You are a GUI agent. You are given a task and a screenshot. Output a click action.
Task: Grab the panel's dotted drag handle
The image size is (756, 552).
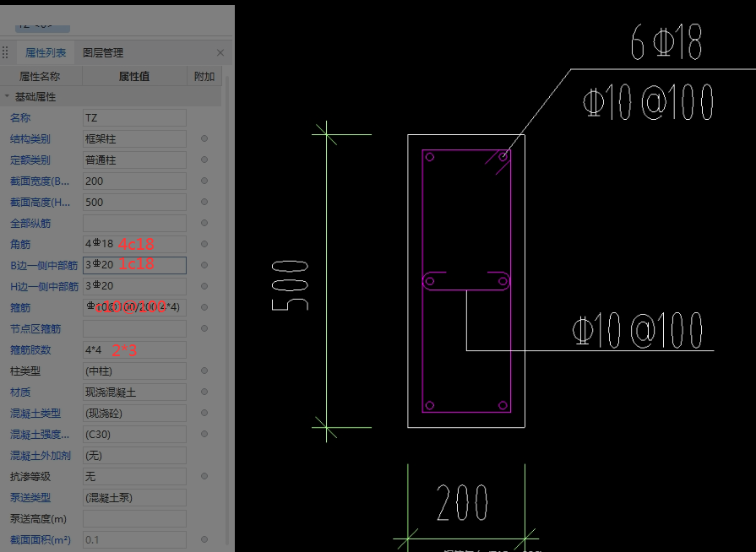(6, 52)
